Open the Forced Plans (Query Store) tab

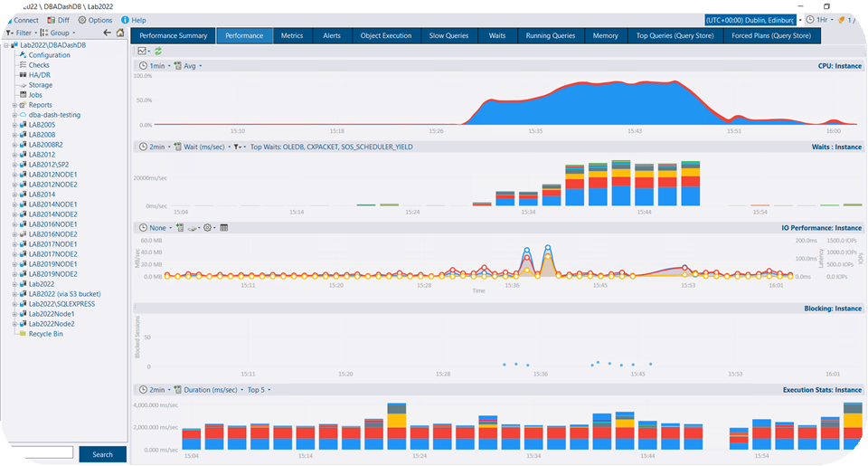pyautogui.click(x=771, y=35)
